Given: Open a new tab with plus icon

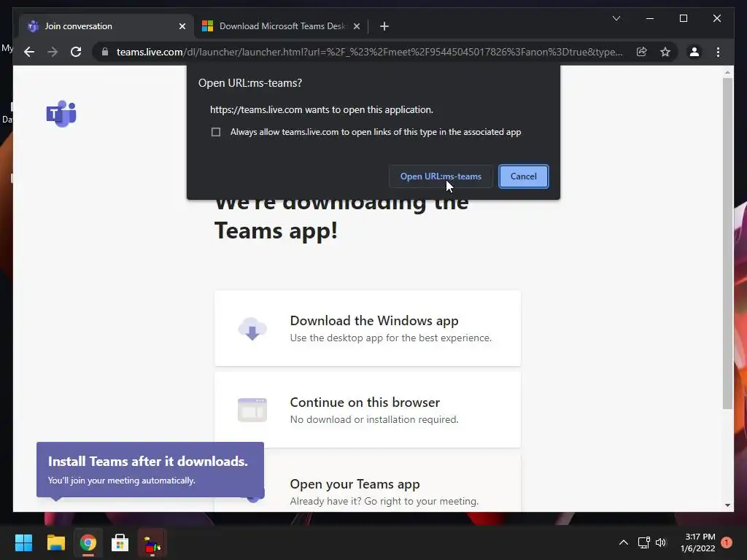Looking at the screenshot, I should 384,26.
